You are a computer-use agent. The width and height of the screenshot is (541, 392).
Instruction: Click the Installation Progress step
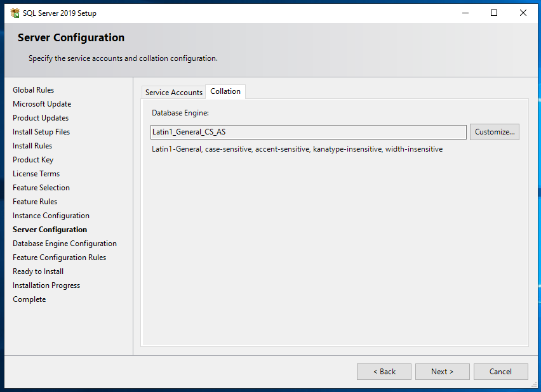click(x=46, y=285)
